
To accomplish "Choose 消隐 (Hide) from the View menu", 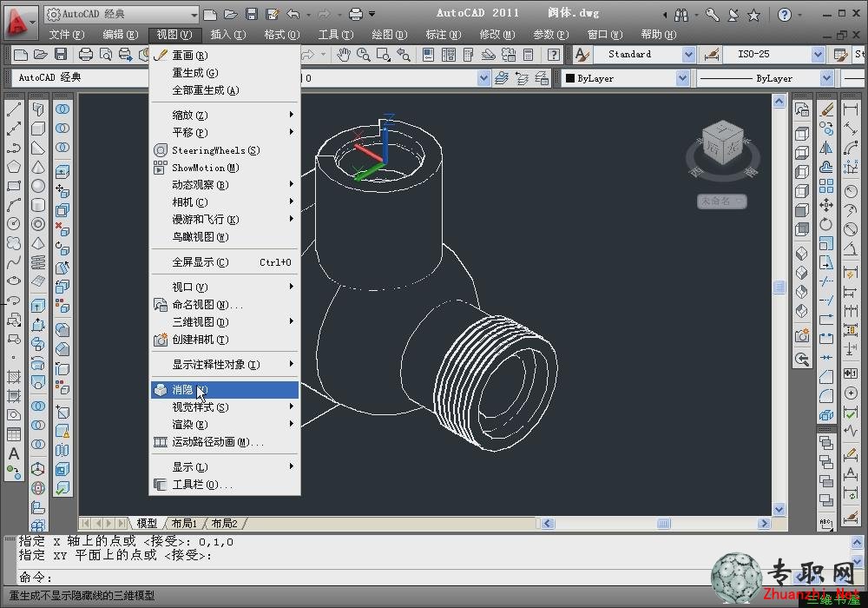I will (226, 390).
